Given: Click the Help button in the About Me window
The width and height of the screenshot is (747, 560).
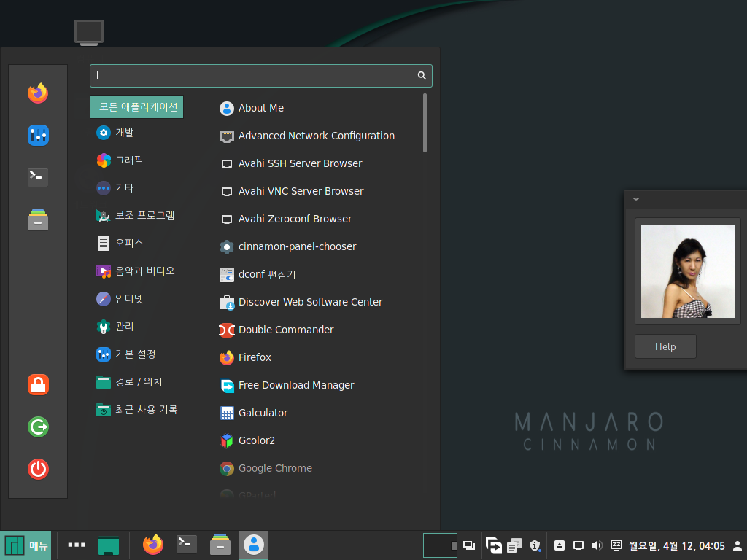Looking at the screenshot, I should click(x=665, y=346).
